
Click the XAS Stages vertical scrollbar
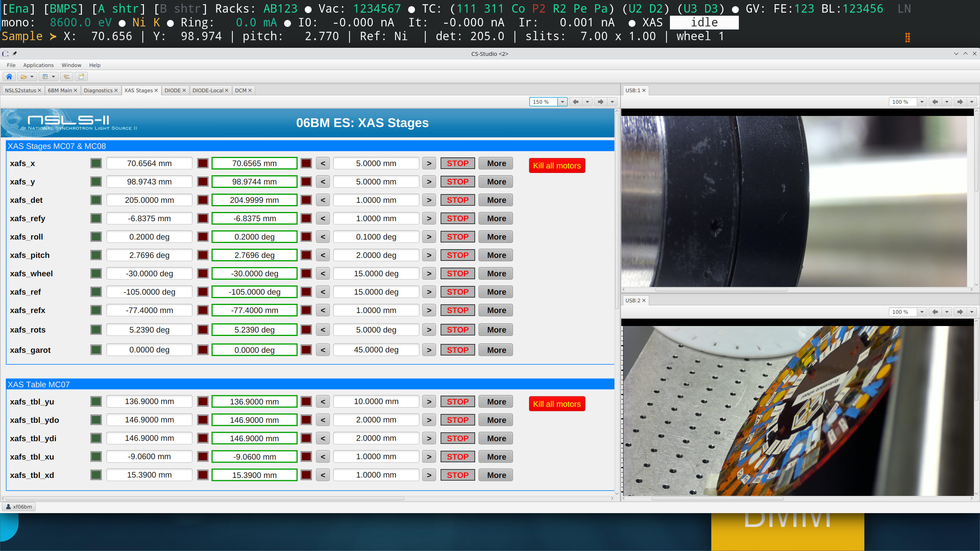[617, 210]
